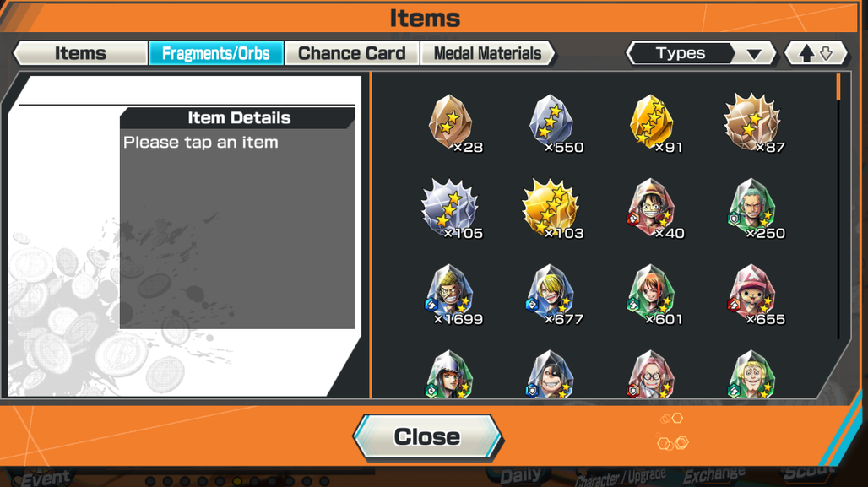Choose the Nami fragment x601
Screen dimensions: 868x487
click(x=654, y=295)
